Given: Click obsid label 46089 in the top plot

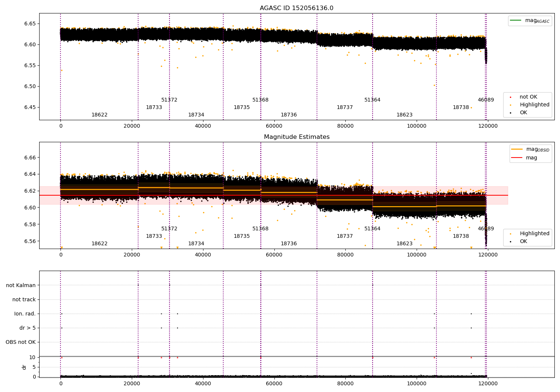Looking at the screenshot, I should tap(486, 100).
